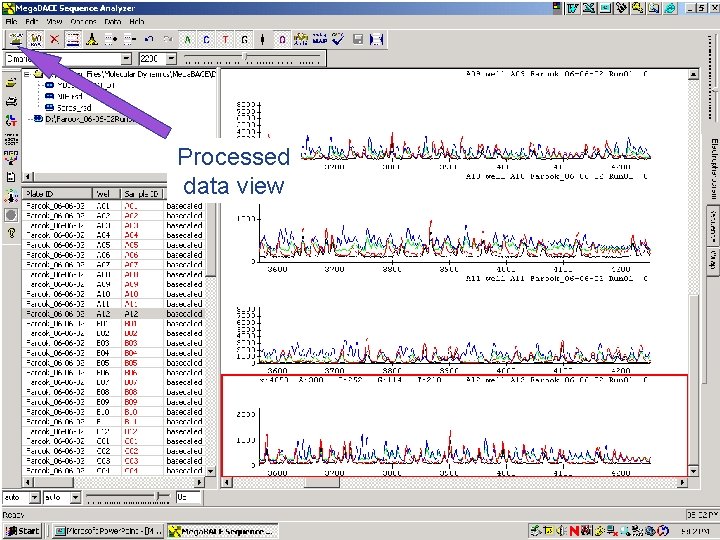The image size is (720, 540).
Task: Select the sample row for well C02
Action: click(113, 451)
